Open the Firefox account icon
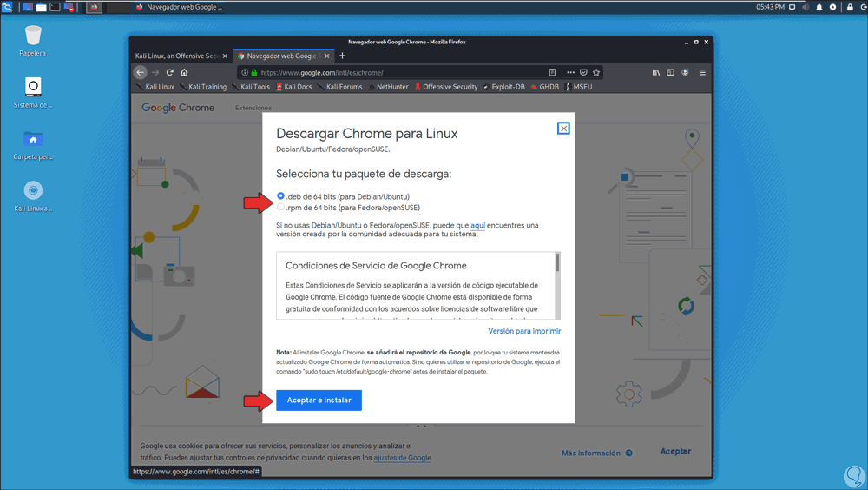868x490 pixels. click(x=686, y=73)
